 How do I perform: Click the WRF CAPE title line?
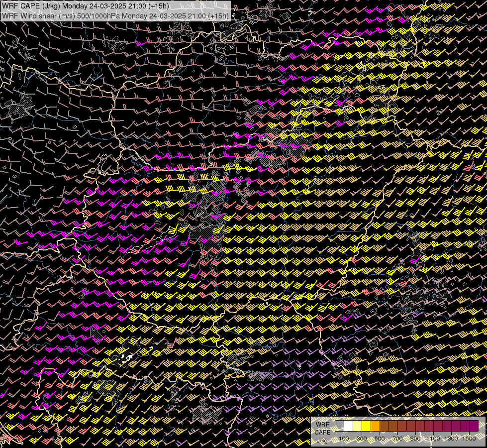(x=86, y=6)
